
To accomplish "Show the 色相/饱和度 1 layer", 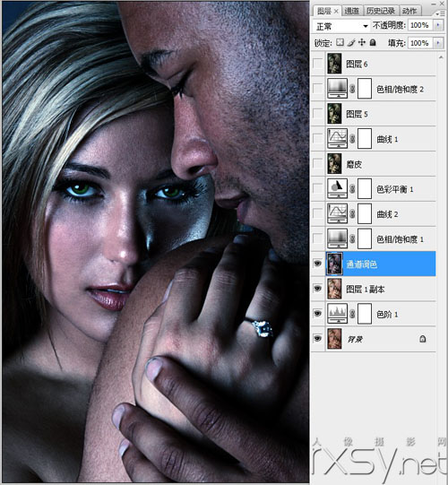I will click(317, 239).
